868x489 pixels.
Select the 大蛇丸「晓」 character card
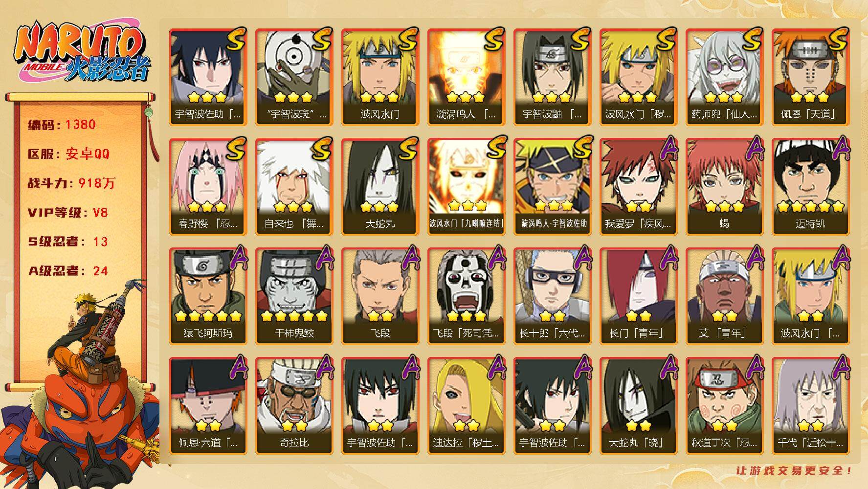(638, 406)
